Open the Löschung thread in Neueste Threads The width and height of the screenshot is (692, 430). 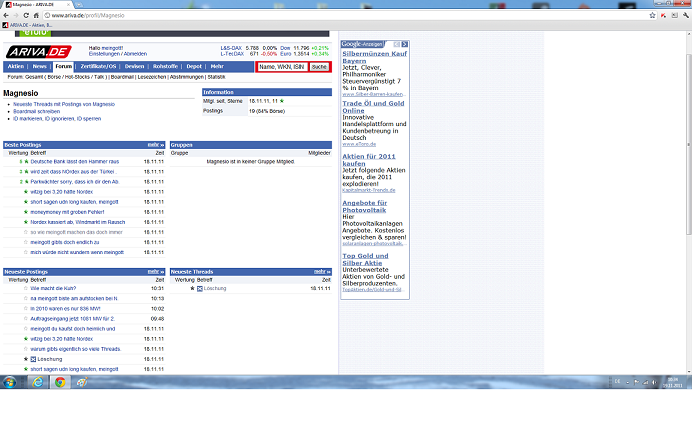tap(215, 288)
